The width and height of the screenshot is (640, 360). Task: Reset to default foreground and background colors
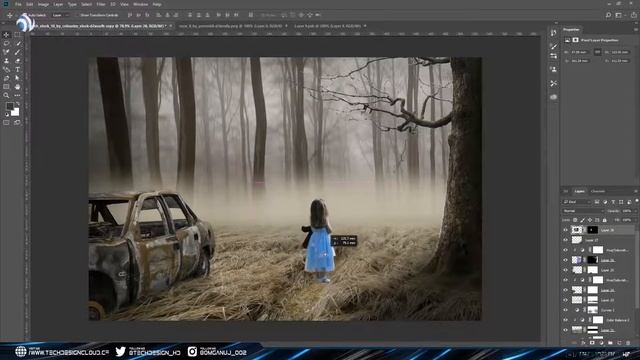(x=7, y=115)
